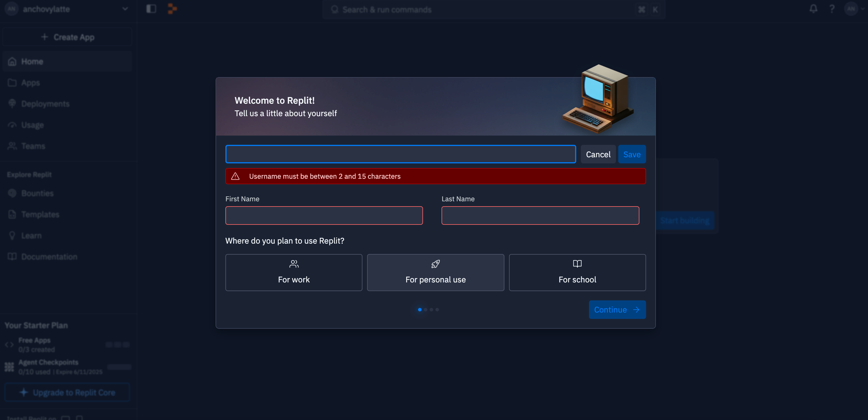This screenshot has width=868, height=420.
Task: Expand the anchovylatte account dropdown
Action: point(125,9)
